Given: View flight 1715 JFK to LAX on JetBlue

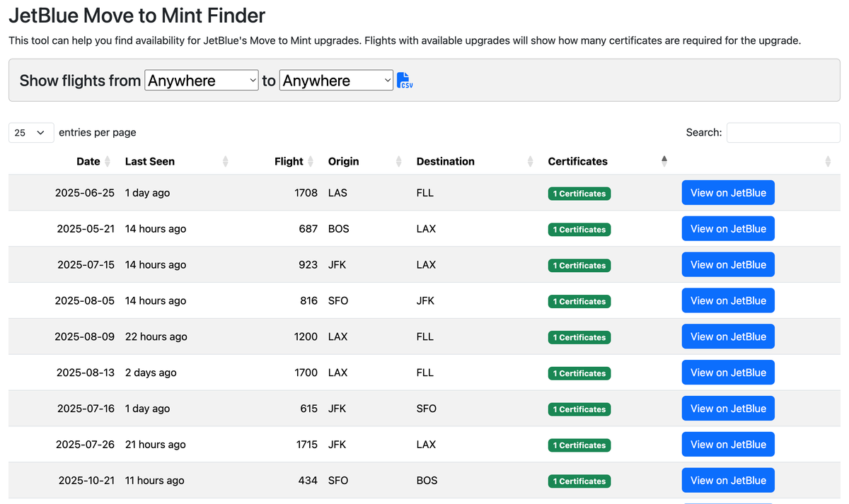Looking at the screenshot, I should point(728,445).
